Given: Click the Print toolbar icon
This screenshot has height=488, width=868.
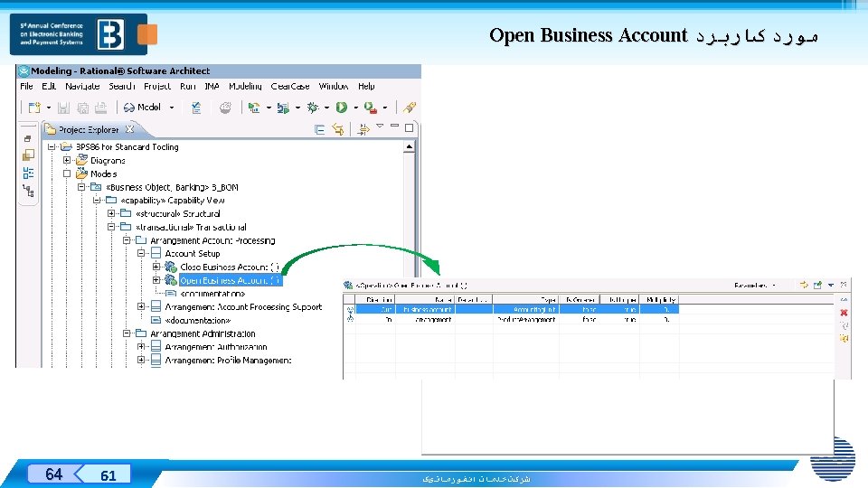Looking at the screenshot, I should click(100, 108).
